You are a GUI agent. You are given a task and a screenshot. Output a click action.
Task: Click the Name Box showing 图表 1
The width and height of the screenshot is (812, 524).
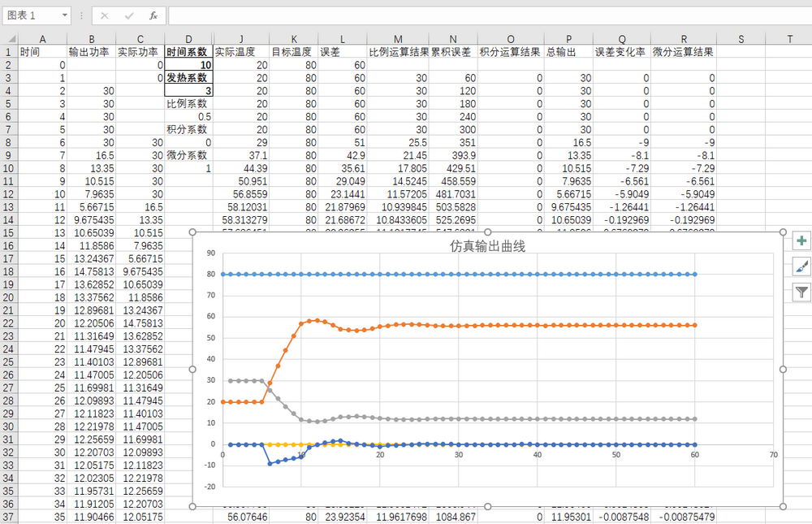click(31, 15)
